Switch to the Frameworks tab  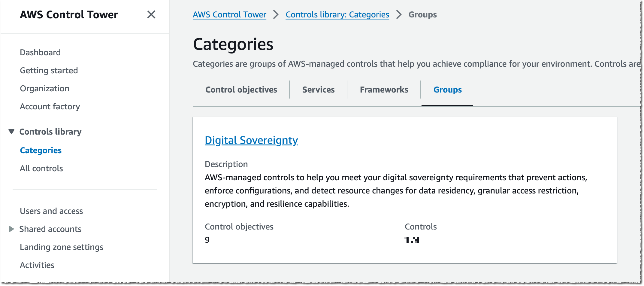tap(384, 90)
